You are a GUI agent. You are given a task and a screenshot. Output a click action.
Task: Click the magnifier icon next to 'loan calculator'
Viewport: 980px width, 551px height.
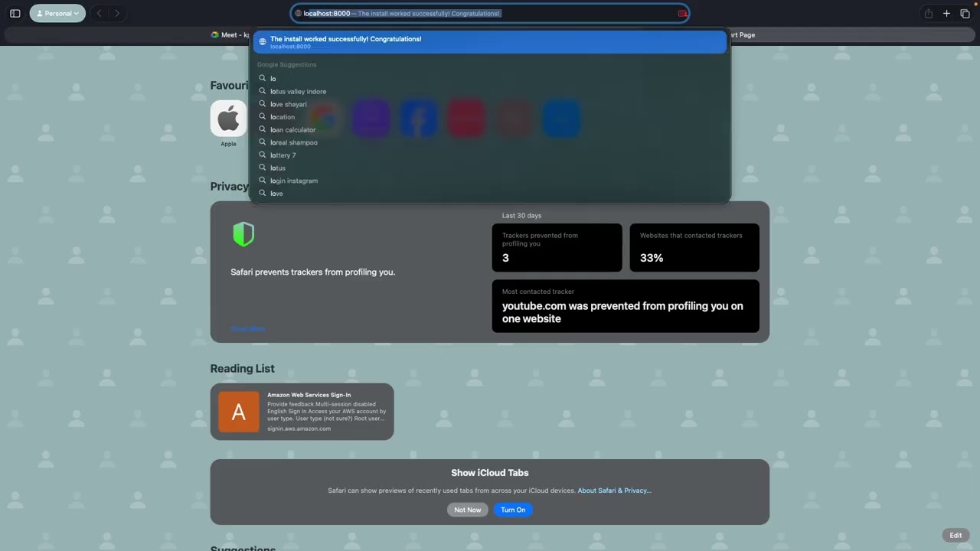(262, 129)
